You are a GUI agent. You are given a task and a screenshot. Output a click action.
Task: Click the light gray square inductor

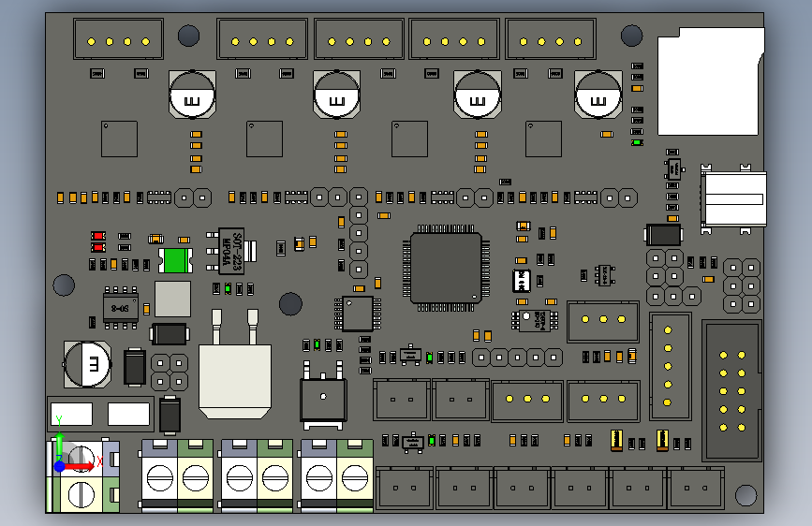click(173, 300)
